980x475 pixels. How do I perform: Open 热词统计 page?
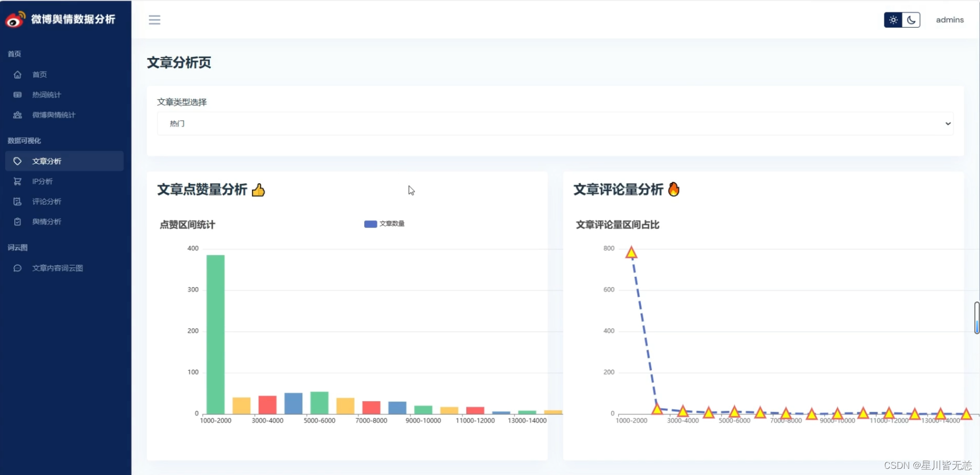point(46,94)
